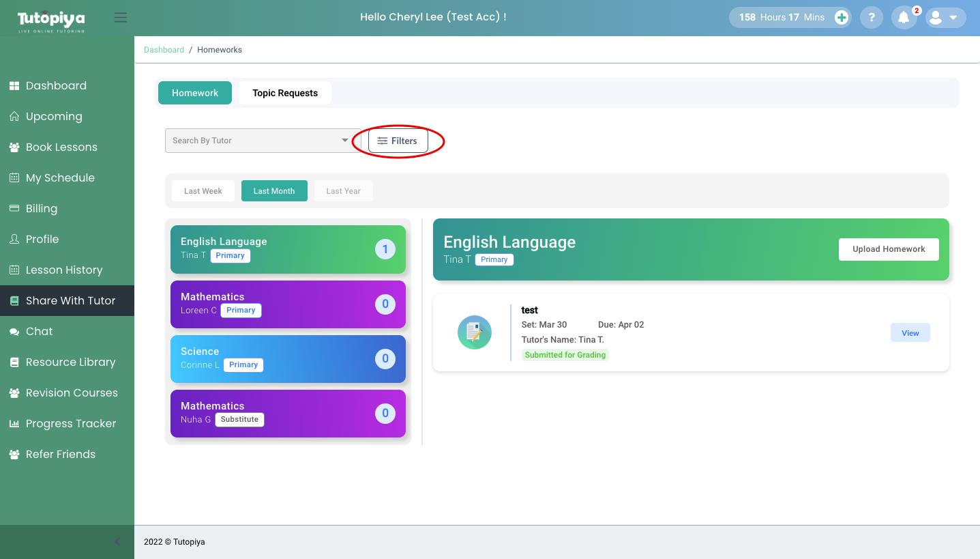Image resolution: width=980 pixels, height=559 pixels.
Task: Select the Last Month time range
Action: pos(274,191)
